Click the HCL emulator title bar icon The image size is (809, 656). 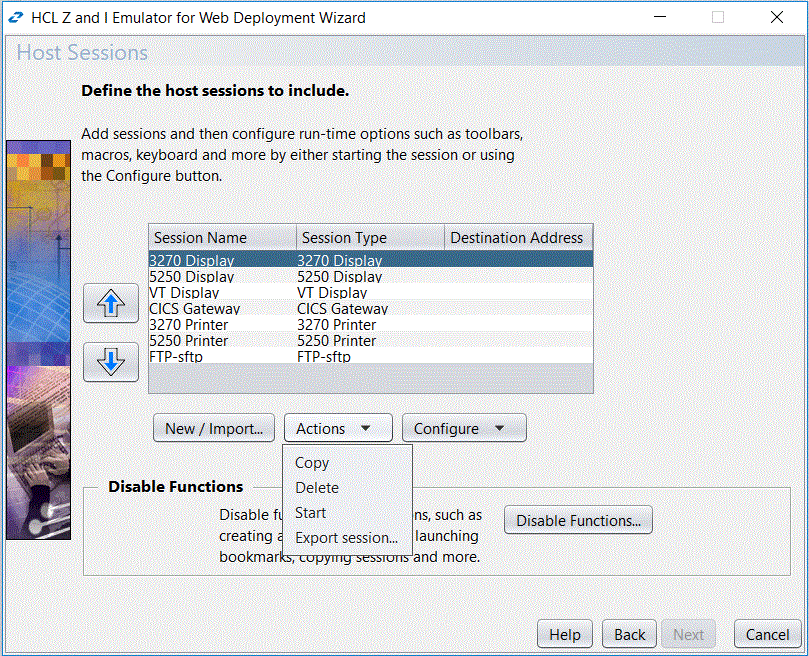point(14,17)
